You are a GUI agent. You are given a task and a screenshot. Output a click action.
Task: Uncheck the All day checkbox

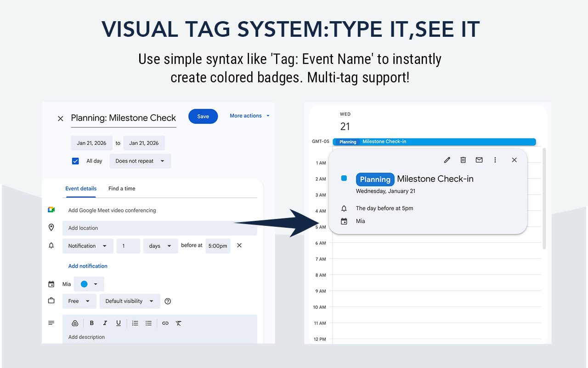coord(75,161)
